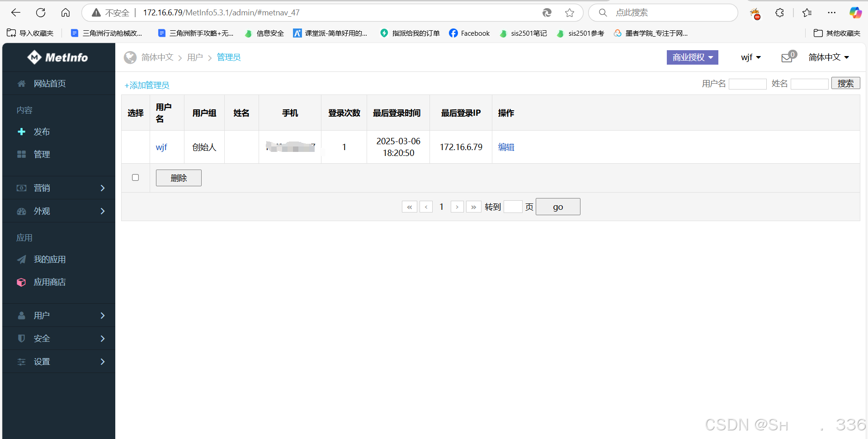This screenshot has height=439, width=868.
Task: Click the 删除 button
Action: 179,178
